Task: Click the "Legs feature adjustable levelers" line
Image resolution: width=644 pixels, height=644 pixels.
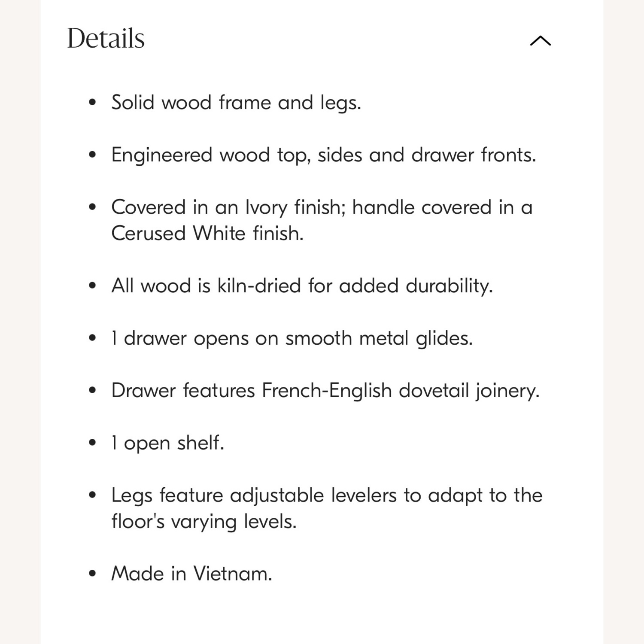Action: (x=327, y=495)
